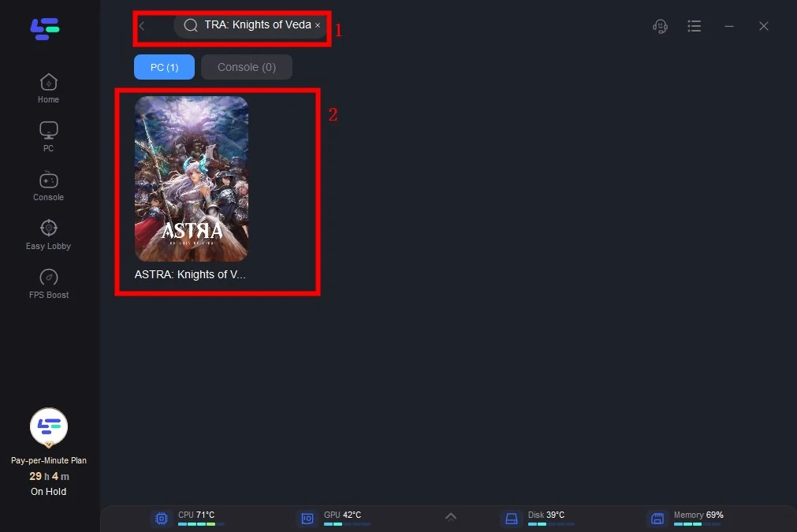797x532 pixels.
Task: Open the list menu icon
Action: (694, 26)
